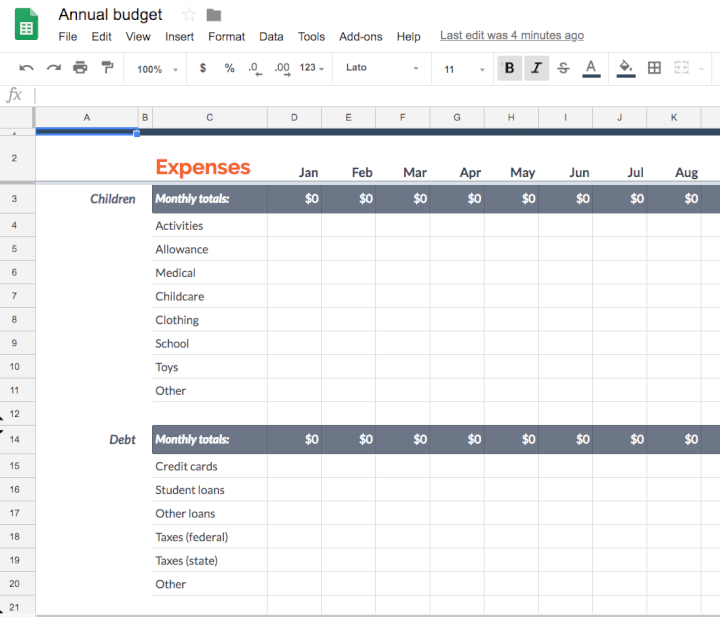Open the text color picker
The width and height of the screenshot is (720, 617).
pos(591,68)
